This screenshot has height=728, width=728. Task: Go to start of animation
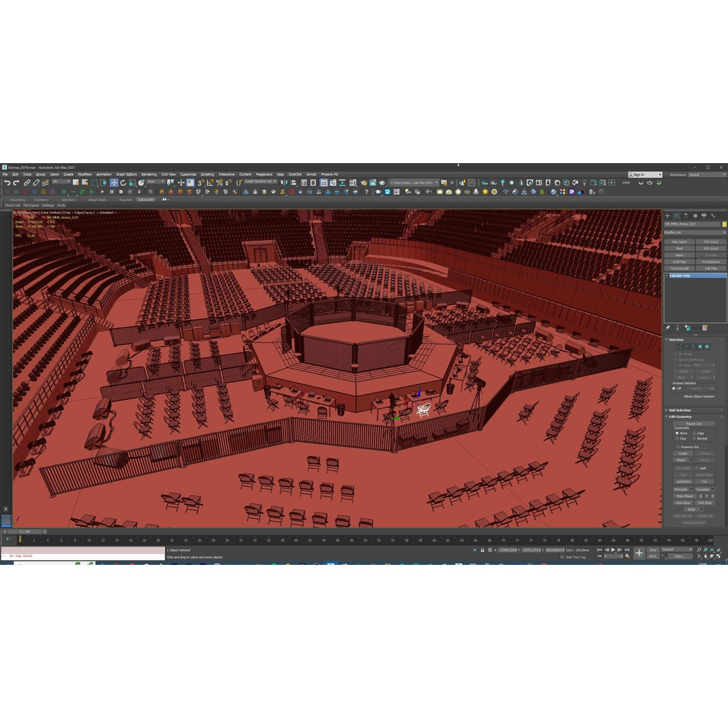599,550
